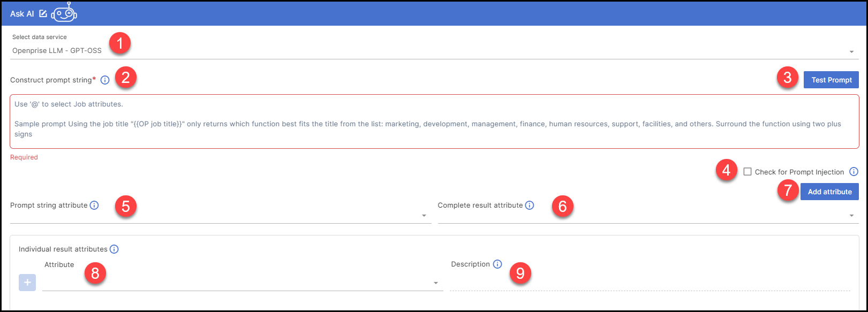This screenshot has width=868, height=312.
Task: Open the Individual result attributes info icon
Action: [114, 249]
